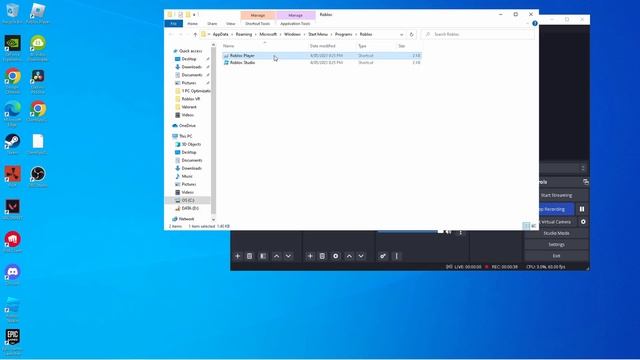Open source properties gear in OBS
The height and width of the screenshot is (360, 640).
(x=336, y=256)
